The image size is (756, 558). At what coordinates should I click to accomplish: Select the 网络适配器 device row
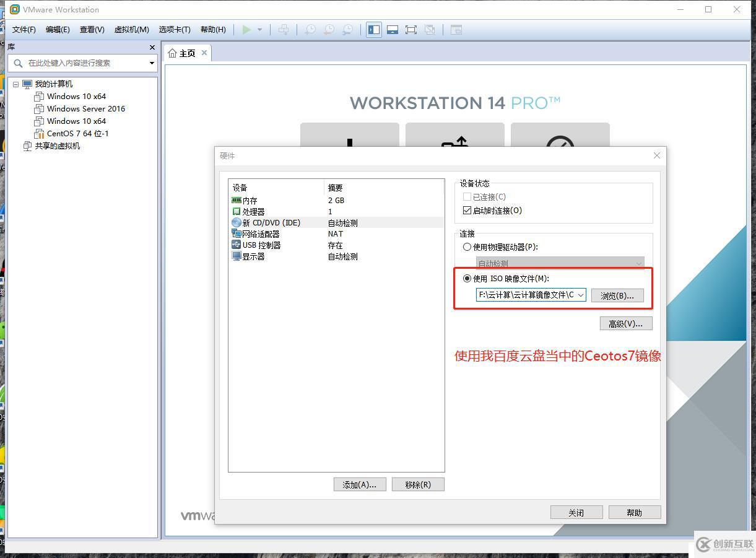click(x=336, y=234)
